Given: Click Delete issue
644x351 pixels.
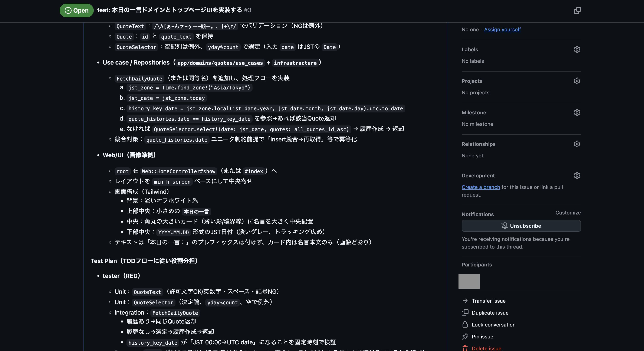Looking at the screenshot, I should point(486,348).
